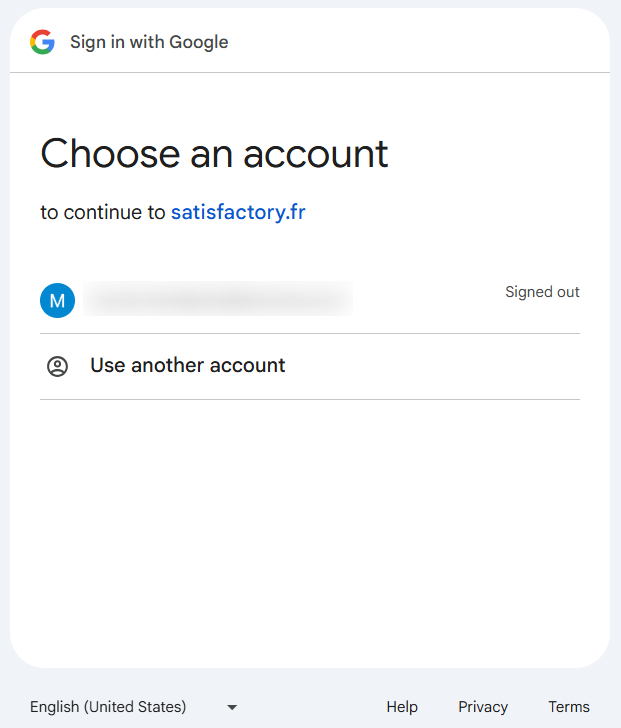Viewport: 621px width, 728px height.
Task: Follow the satisfactory.fr link
Action: point(238,212)
